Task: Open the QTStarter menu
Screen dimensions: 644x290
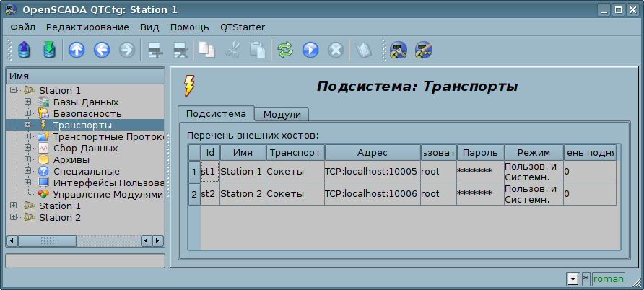Action: (x=242, y=27)
